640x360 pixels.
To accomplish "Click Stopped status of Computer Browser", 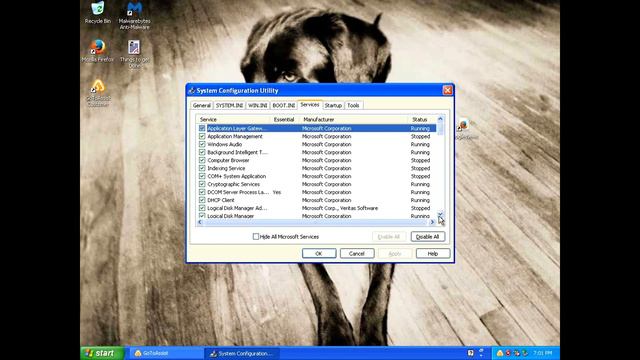I will pyautogui.click(x=420, y=160).
